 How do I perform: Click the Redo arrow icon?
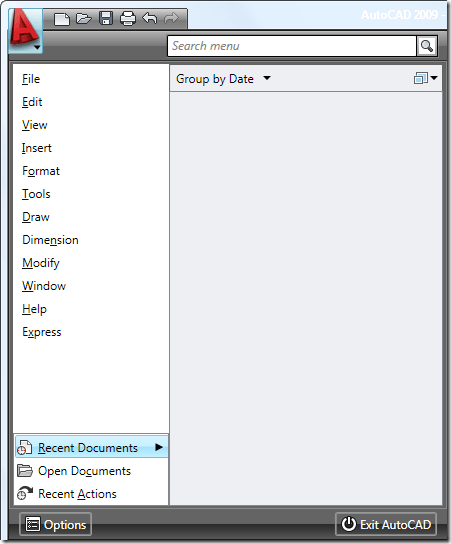pyautogui.click(x=171, y=18)
